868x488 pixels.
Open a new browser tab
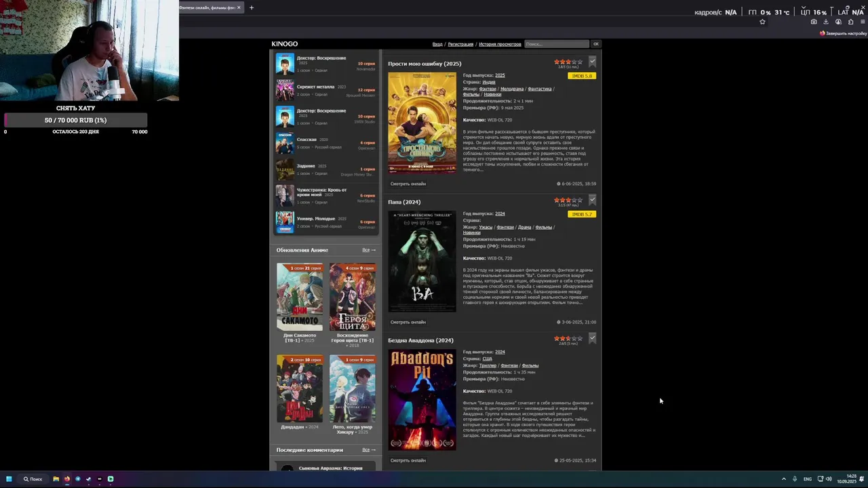point(252,7)
